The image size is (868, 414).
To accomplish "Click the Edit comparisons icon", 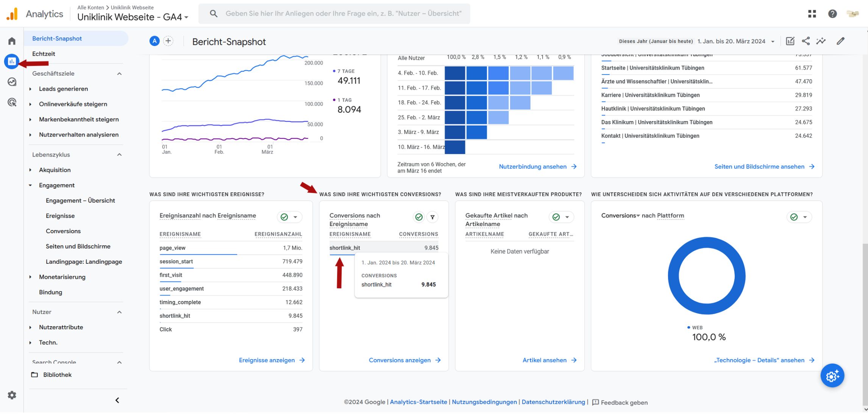I will pyautogui.click(x=790, y=41).
